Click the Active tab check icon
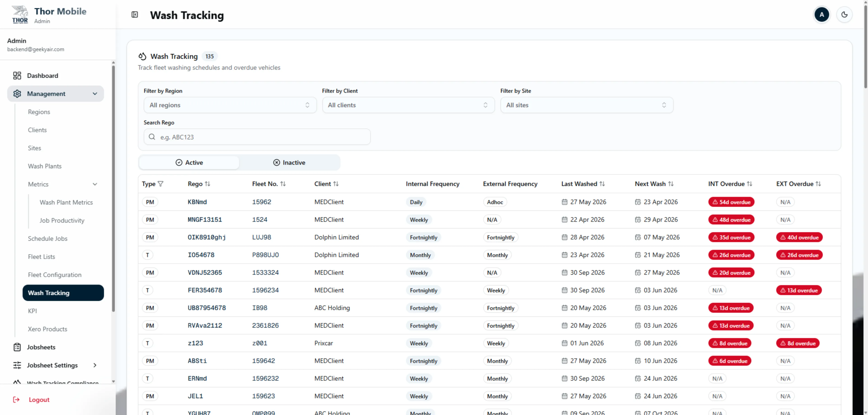This screenshot has height=415, width=868. 179,163
